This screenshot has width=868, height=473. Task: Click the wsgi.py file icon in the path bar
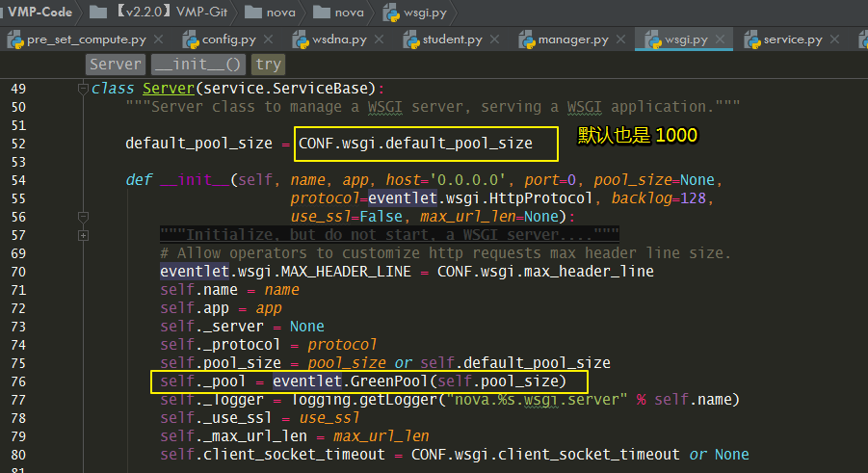click(391, 13)
